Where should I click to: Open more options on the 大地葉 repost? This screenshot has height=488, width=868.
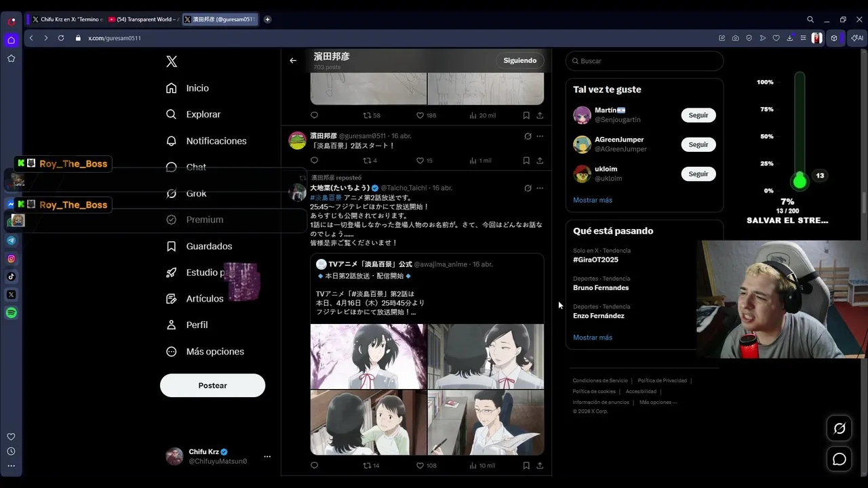coord(540,188)
